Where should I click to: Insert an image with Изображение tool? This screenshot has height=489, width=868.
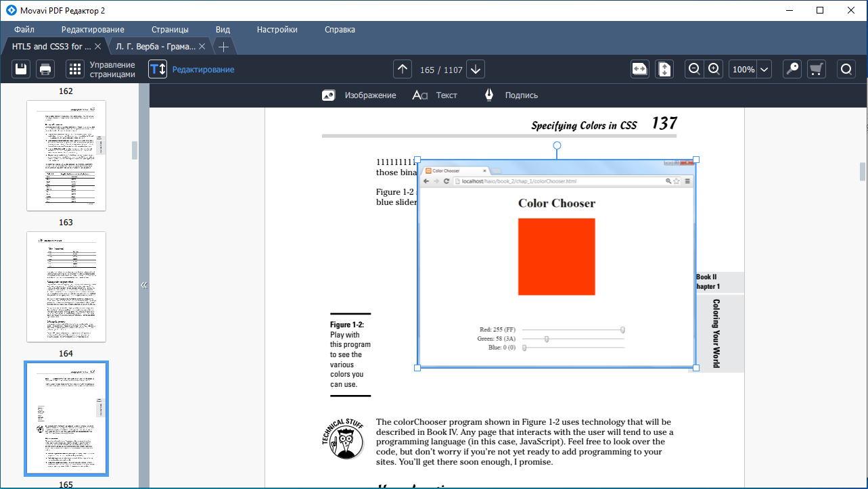tap(359, 95)
